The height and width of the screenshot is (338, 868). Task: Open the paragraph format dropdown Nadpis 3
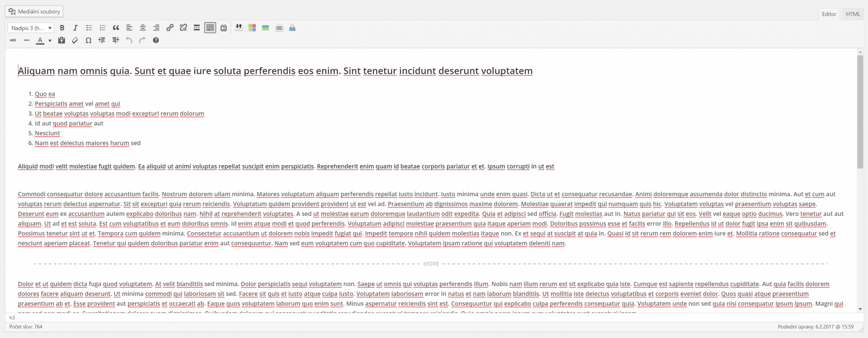pyautogui.click(x=31, y=28)
